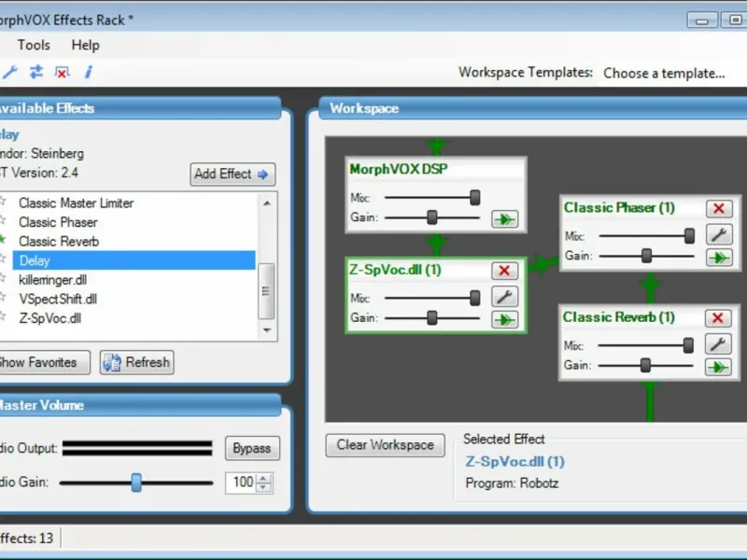The width and height of the screenshot is (747, 560).
Task: Click the Z-SpVoc.dll (1) Mix slider
Action: point(432,298)
